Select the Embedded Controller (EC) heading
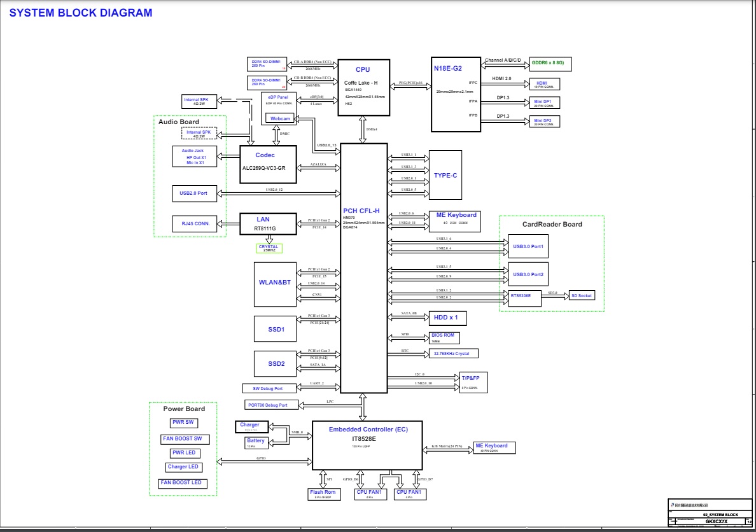 coord(368,430)
